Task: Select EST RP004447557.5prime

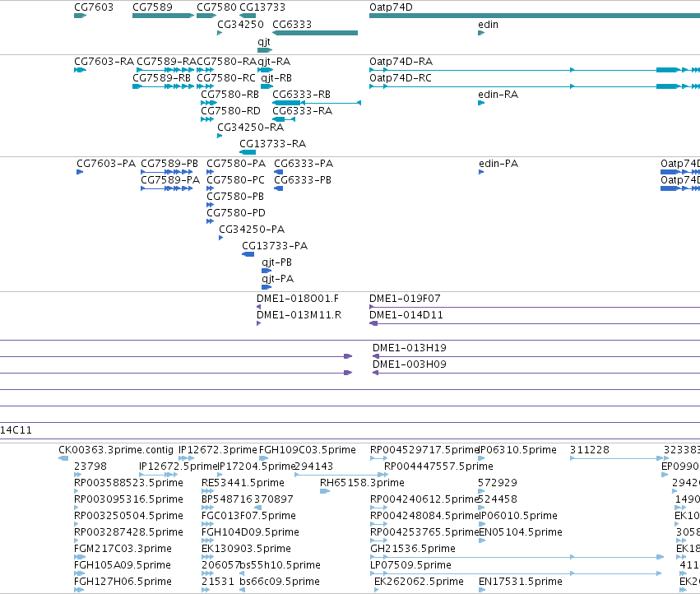Action: 386,475
